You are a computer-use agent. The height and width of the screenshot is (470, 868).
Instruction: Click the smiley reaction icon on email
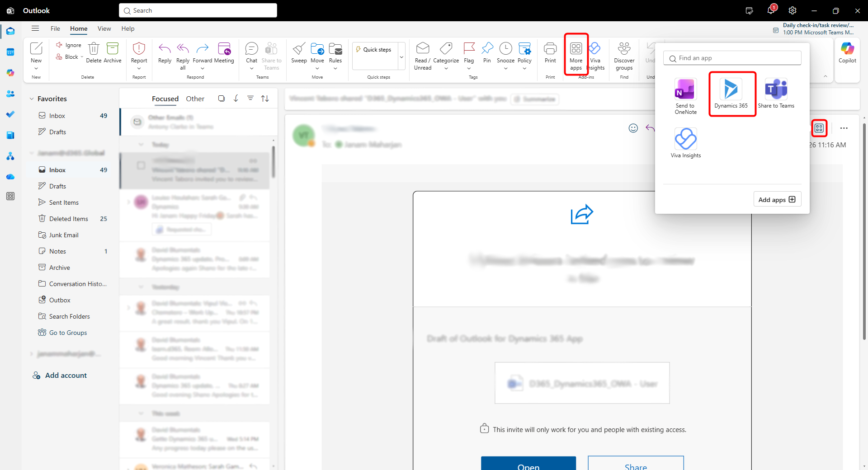coord(633,128)
